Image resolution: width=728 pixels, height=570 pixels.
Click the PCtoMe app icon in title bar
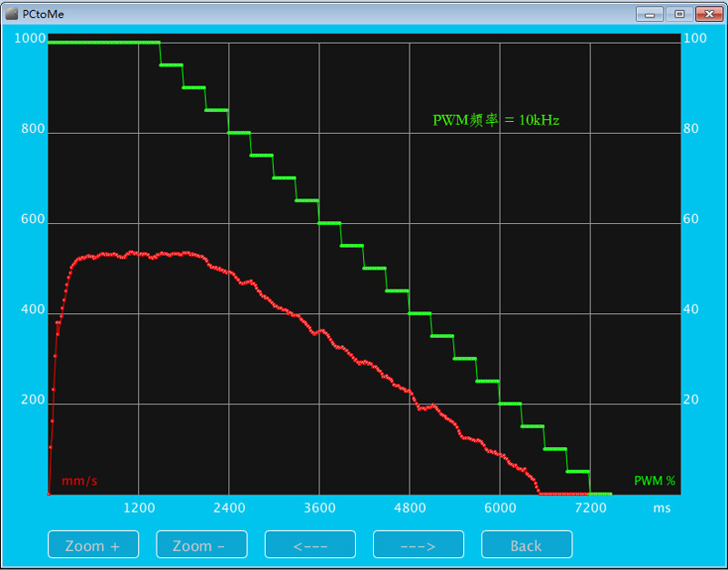tap(12, 14)
